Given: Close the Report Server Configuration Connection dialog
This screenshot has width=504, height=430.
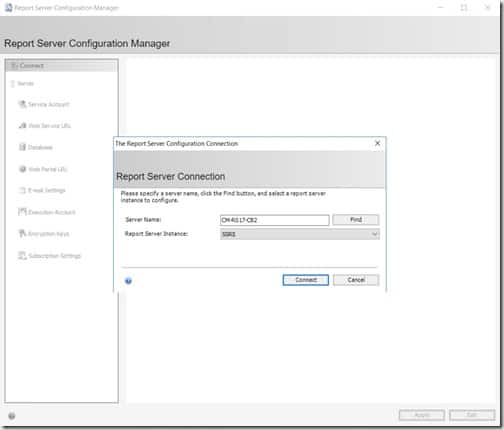Looking at the screenshot, I should (x=377, y=143).
